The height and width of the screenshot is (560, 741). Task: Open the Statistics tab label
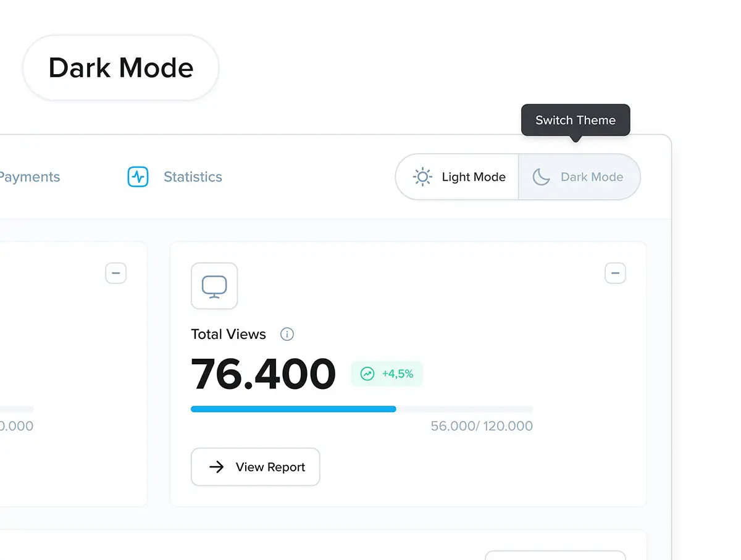click(x=193, y=177)
